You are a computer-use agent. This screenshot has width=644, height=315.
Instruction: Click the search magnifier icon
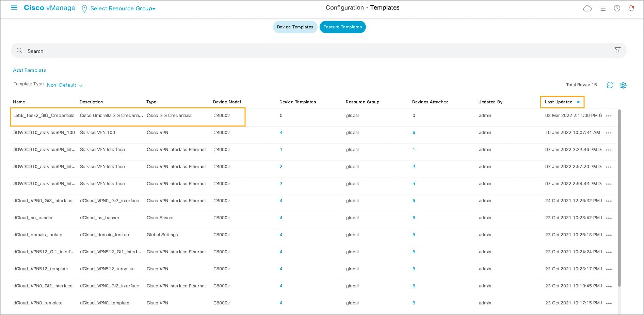[19, 50]
